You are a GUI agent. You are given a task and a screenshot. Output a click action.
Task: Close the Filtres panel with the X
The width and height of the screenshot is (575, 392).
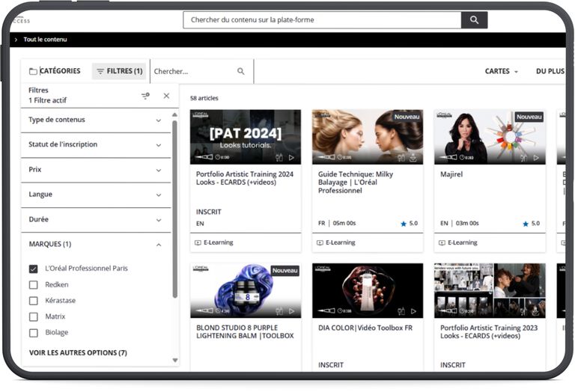pos(166,96)
